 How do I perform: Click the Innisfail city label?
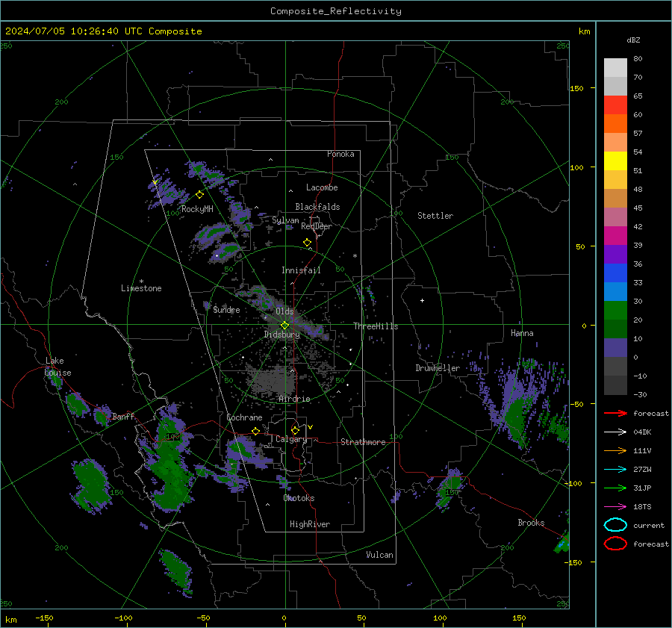(x=301, y=270)
